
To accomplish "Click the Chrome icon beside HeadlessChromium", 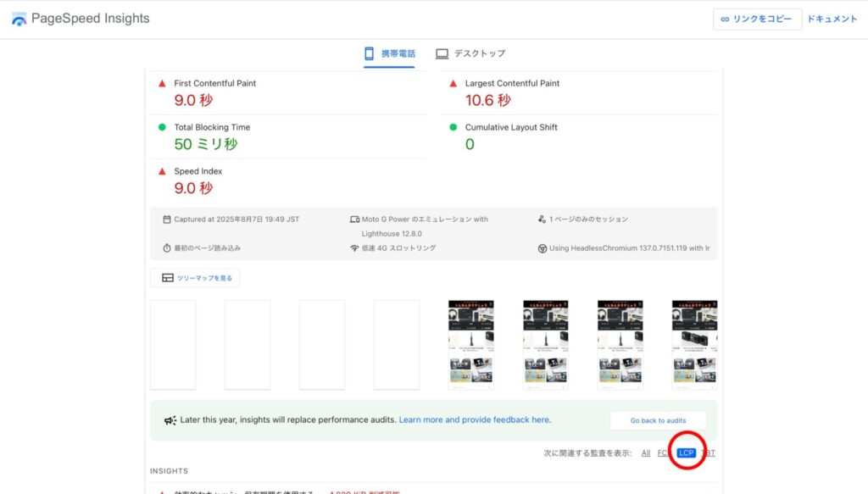I will pos(542,248).
